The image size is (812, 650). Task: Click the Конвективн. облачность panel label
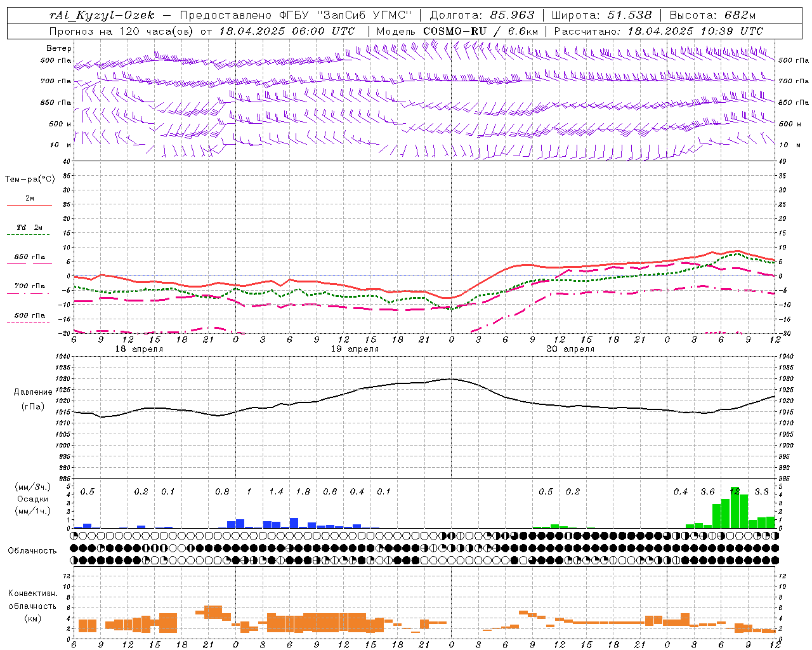pyautogui.click(x=32, y=600)
